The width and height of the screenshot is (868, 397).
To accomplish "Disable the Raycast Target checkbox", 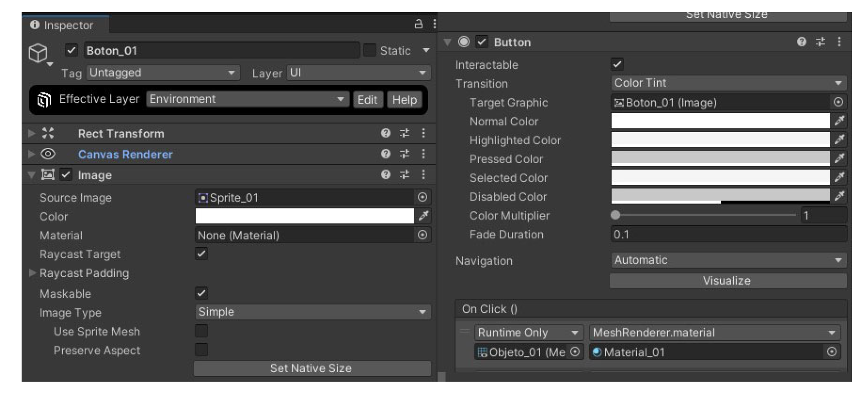I will pyautogui.click(x=201, y=254).
